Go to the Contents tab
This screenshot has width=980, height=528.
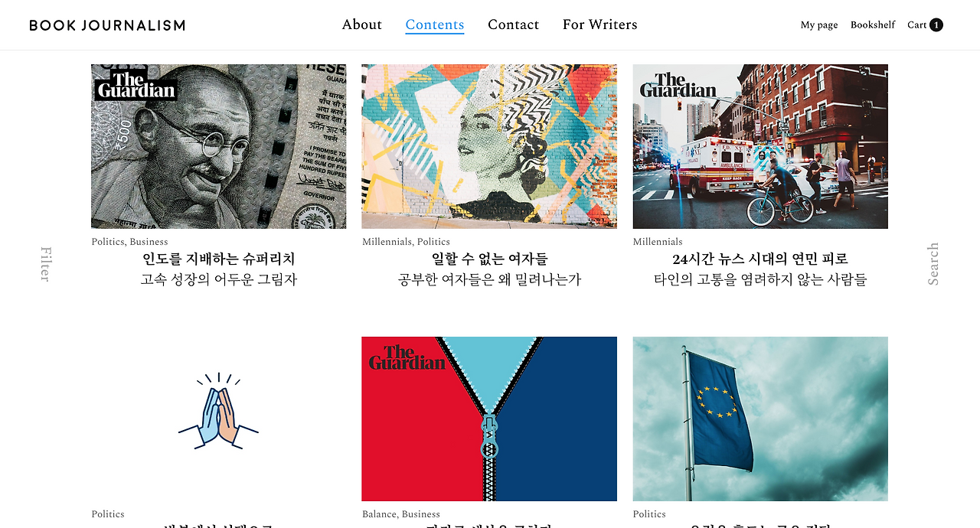(435, 24)
